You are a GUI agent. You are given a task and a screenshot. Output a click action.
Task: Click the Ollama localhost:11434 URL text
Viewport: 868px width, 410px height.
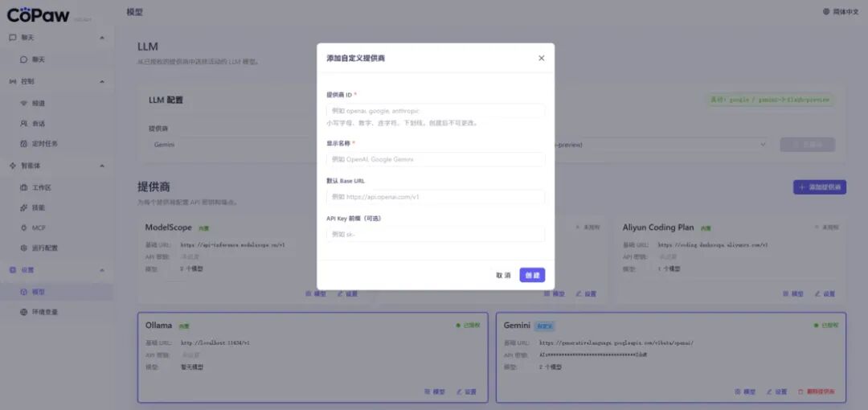[x=215, y=343]
